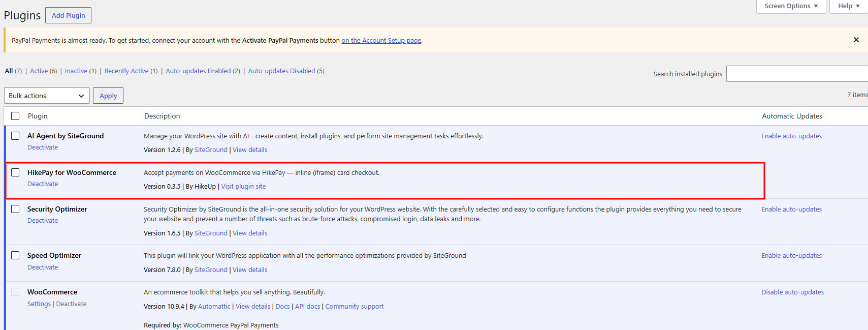Click the Speed Optimizer plugin name
Image resolution: width=868 pixels, height=330 pixels.
click(x=54, y=256)
